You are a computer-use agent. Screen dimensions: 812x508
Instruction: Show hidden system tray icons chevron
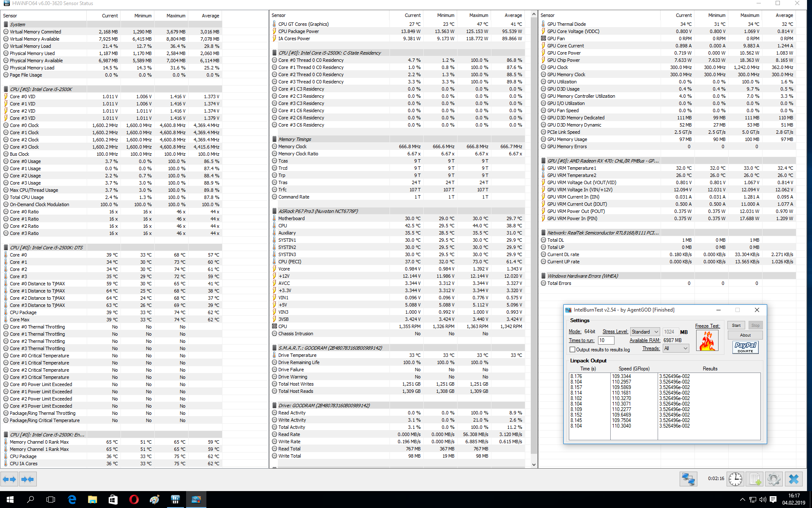(742, 500)
